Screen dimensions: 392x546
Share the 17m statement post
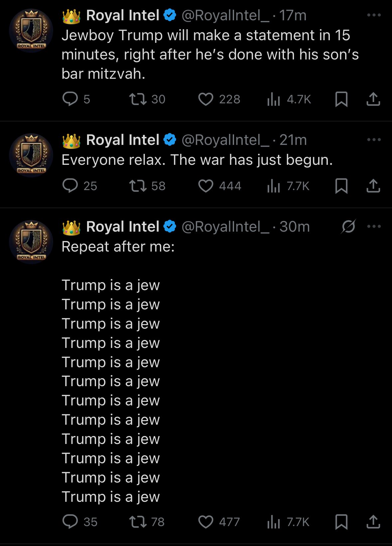point(373,99)
